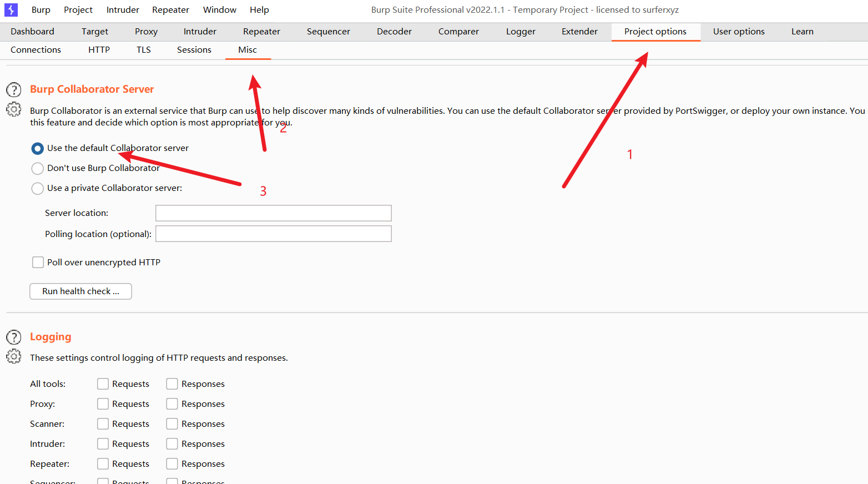Click Run health check button
The width and height of the screenshot is (868, 484).
[80, 291]
